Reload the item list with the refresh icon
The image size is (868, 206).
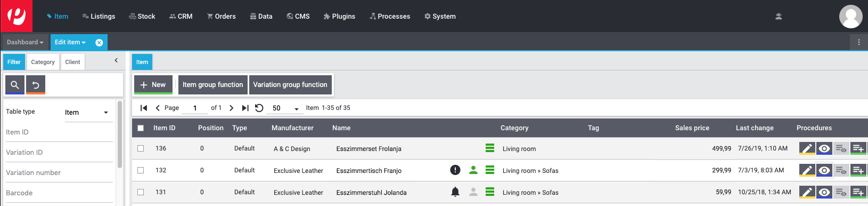[259, 108]
